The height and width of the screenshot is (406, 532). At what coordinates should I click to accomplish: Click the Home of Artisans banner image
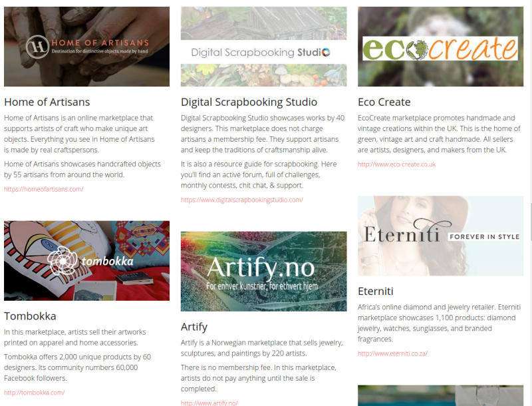(x=87, y=47)
